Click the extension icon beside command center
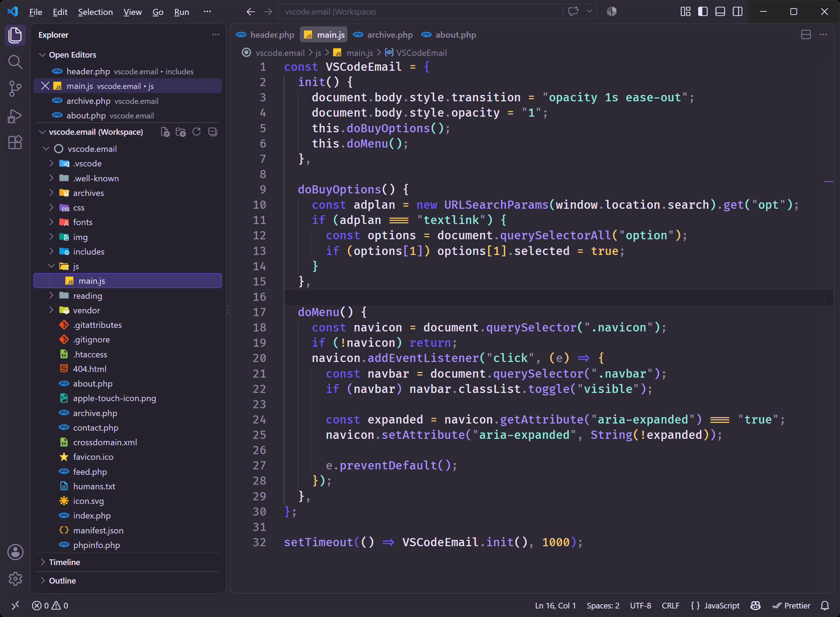 point(611,12)
